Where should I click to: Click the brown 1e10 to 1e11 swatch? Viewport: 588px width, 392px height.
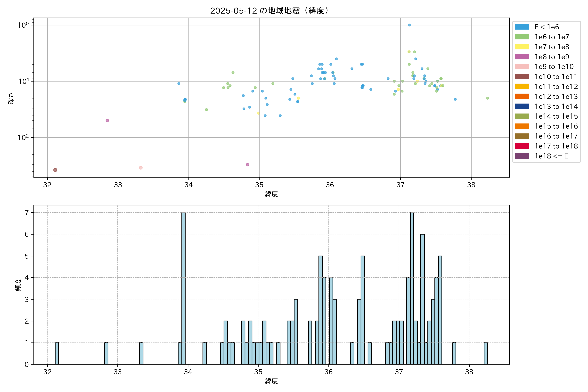[522, 76]
